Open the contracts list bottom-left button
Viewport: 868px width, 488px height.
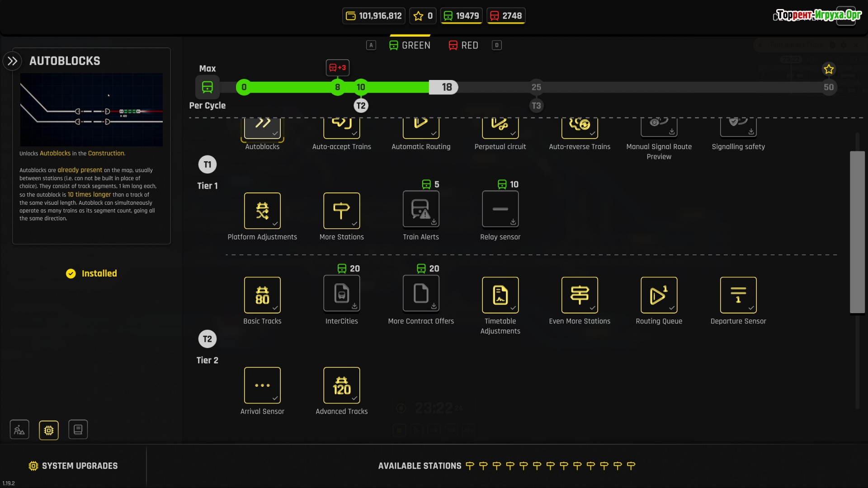pyautogui.click(x=78, y=430)
